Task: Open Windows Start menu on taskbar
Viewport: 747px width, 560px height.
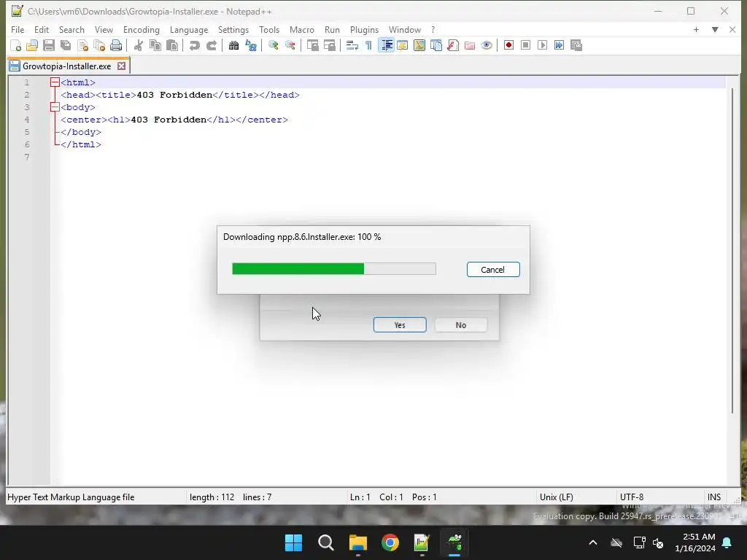Action: pos(293,542)
